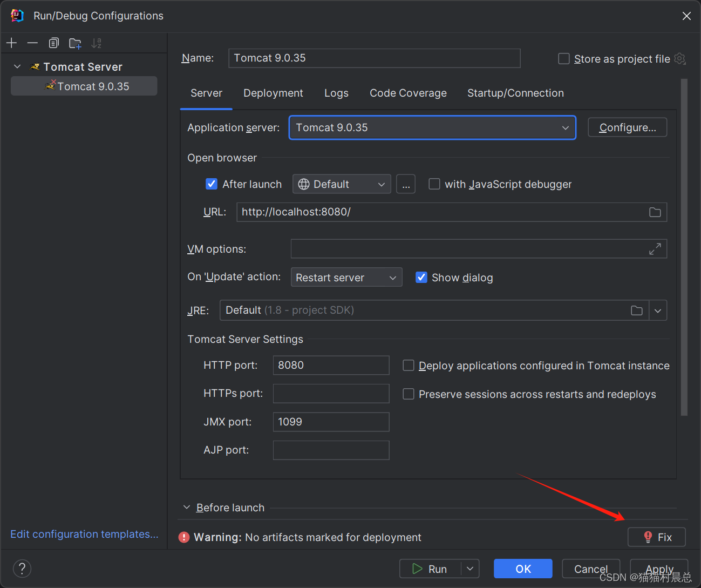701x588 pixels.
Task: Click the HTTPs port field
Action: [331, 394]
